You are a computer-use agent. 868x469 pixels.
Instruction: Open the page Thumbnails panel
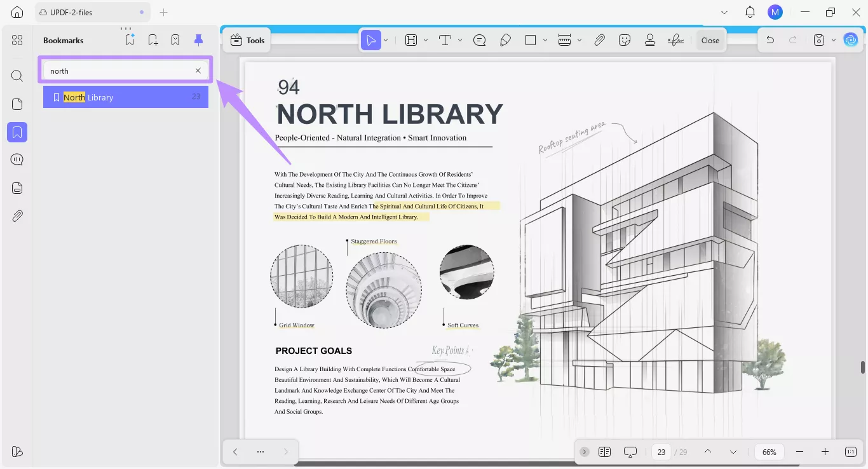point(17,103)
